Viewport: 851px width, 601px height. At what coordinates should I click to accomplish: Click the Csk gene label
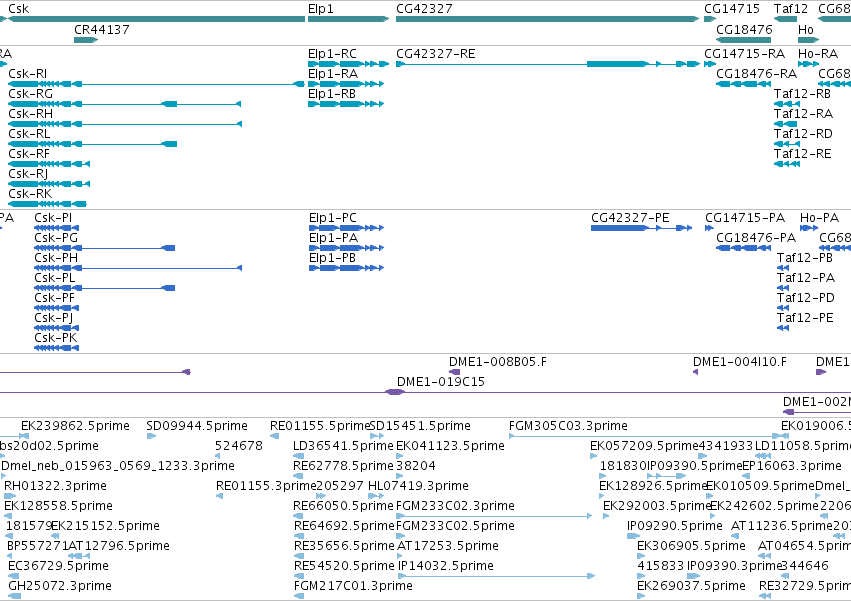18,9
